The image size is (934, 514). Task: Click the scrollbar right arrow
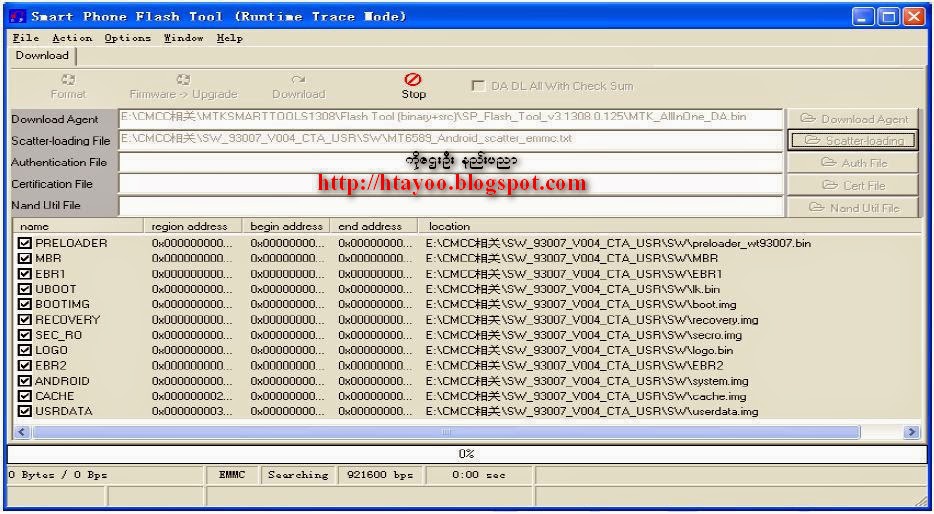(912, 432)
